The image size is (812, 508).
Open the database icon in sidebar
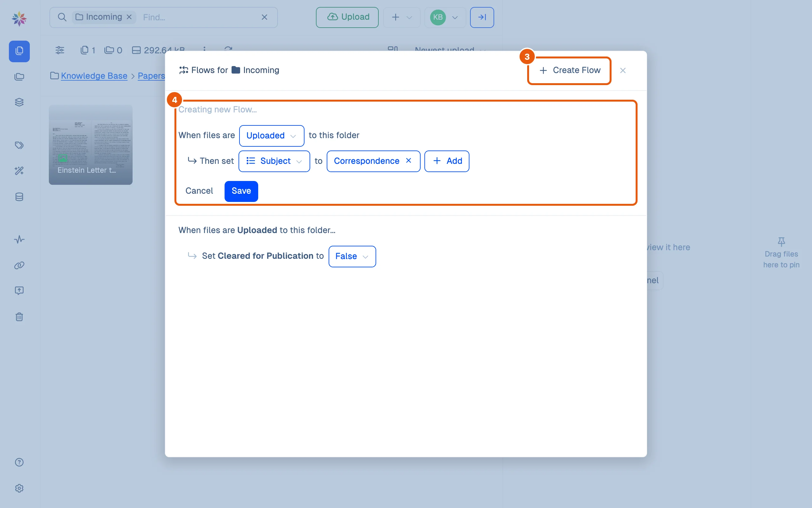tap(19, 197)
